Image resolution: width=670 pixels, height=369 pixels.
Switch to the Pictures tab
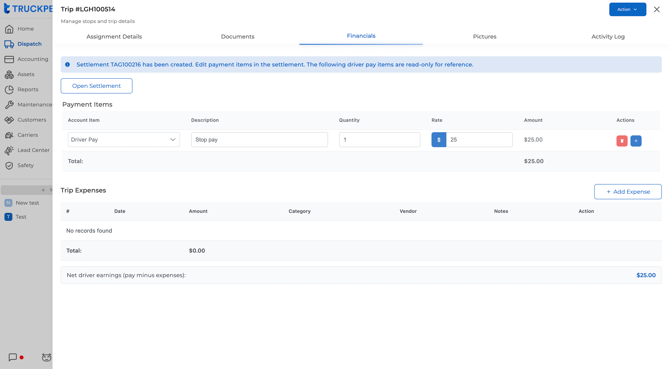pyautogui.click(x=485, y=37)
